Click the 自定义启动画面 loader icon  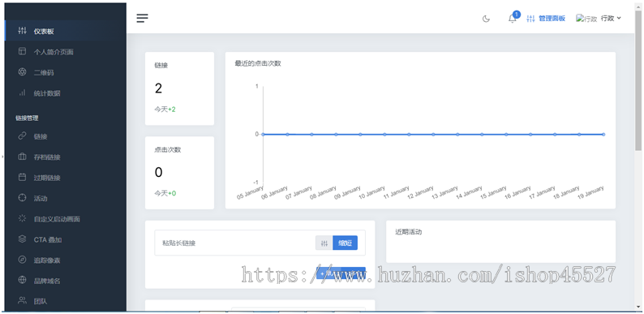click(22, 218)
